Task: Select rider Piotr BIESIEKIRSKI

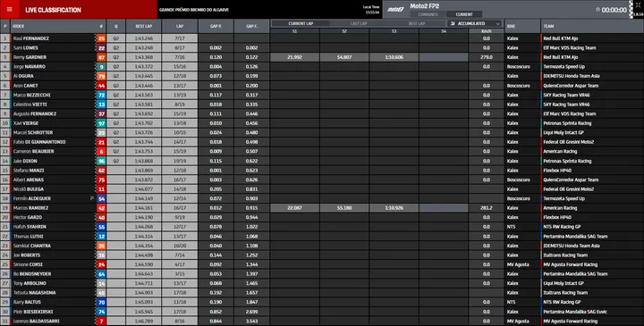Action: point(33,312)
